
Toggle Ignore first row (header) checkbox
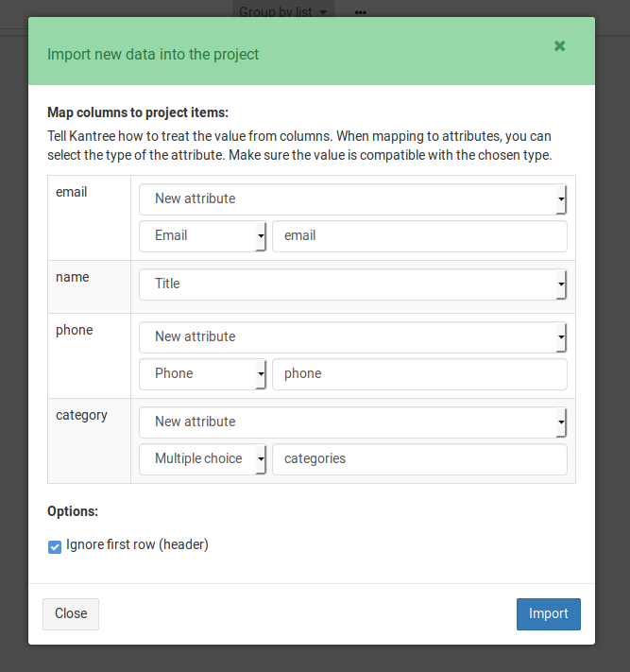(55, 547)
